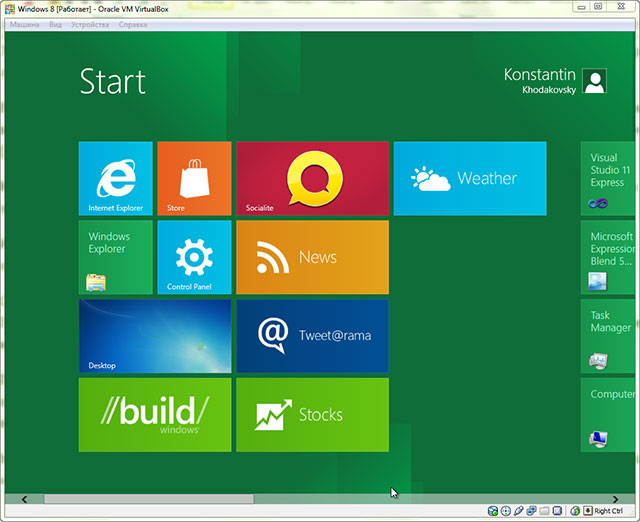Viewport: 640px width, 522px height.
Task: Click the hard disk activity status icon
Action: (x=493, y=511)
